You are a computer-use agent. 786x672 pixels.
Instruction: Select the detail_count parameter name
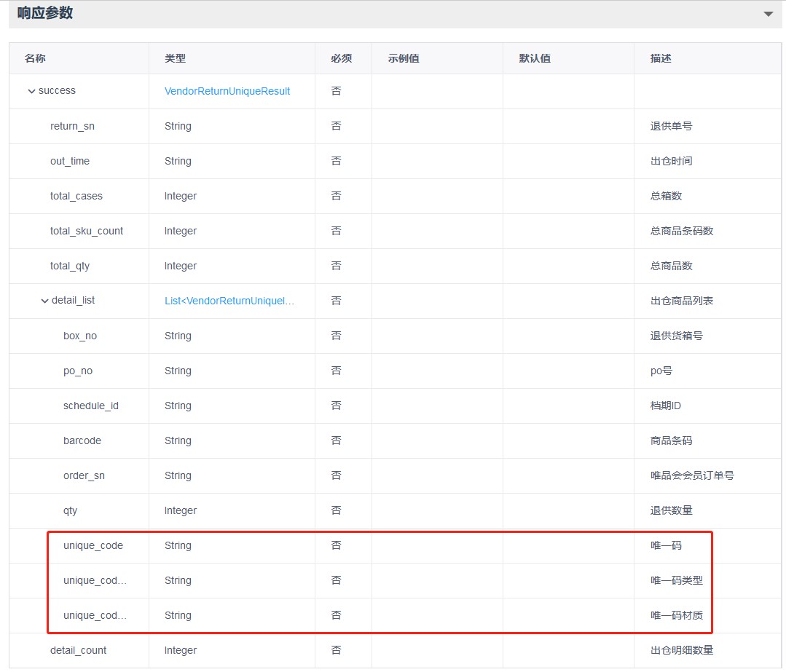[78, 650]
